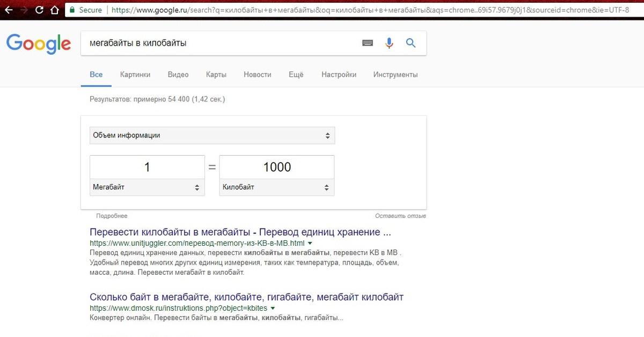Image resolution: width=644 pixels, height=337 pixels.
Task: Open the Килобайт unit dropdown
Action: click(276, 187)
